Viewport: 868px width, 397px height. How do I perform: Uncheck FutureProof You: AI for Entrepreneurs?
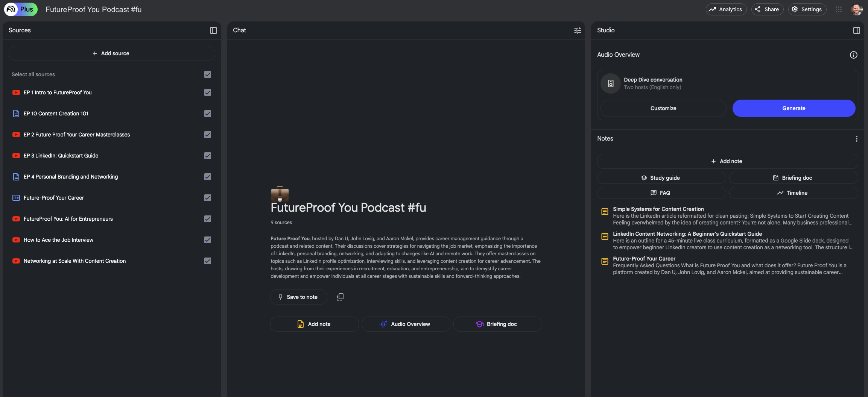[208, 219]
